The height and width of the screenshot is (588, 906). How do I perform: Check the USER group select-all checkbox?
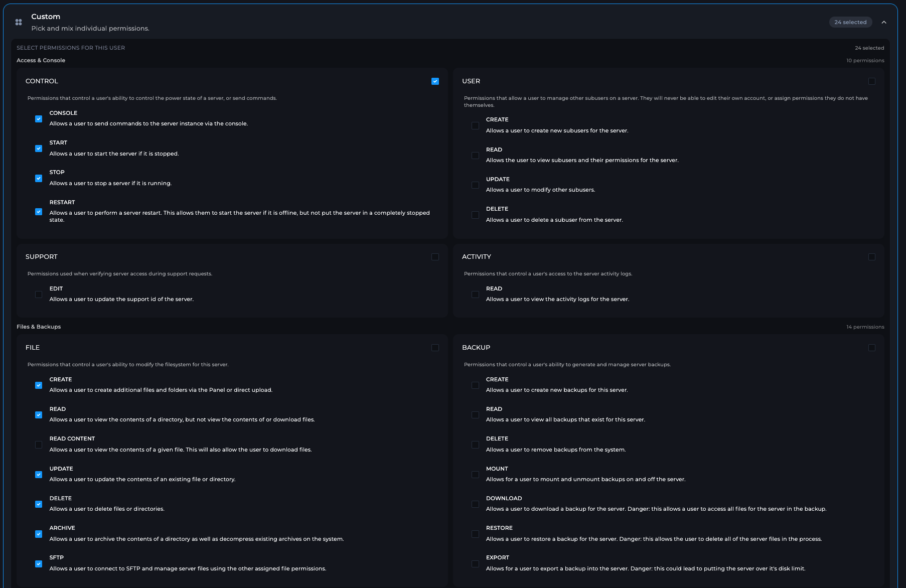[872, 81]
